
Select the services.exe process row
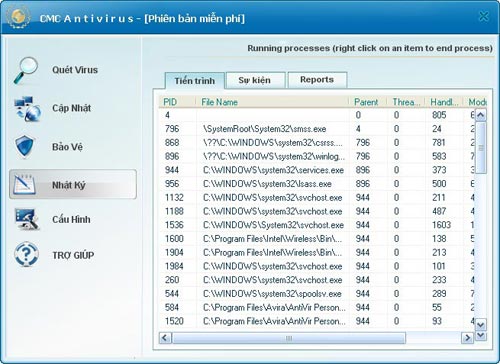317,170
